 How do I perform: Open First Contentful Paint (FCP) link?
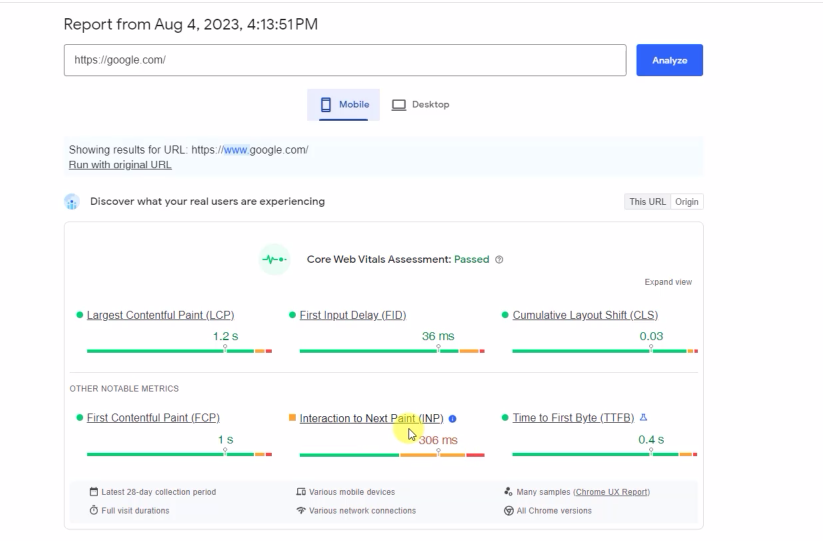(153, 418)
